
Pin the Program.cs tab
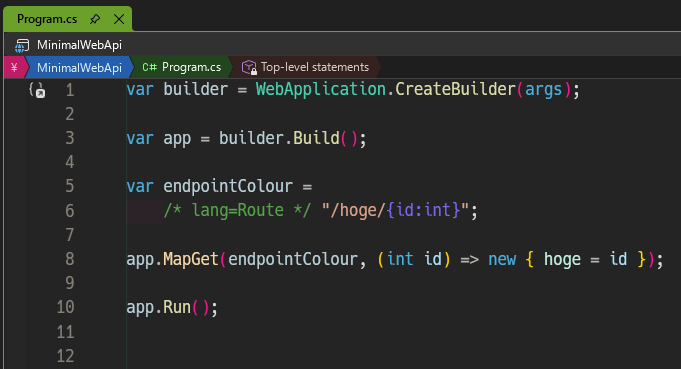click(x=95, y=19)
